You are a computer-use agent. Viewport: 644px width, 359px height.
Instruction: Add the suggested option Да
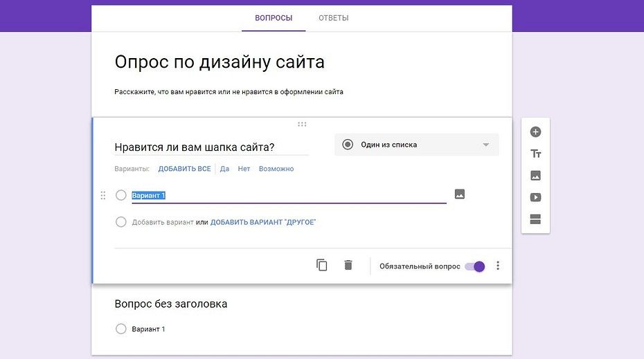224,169
